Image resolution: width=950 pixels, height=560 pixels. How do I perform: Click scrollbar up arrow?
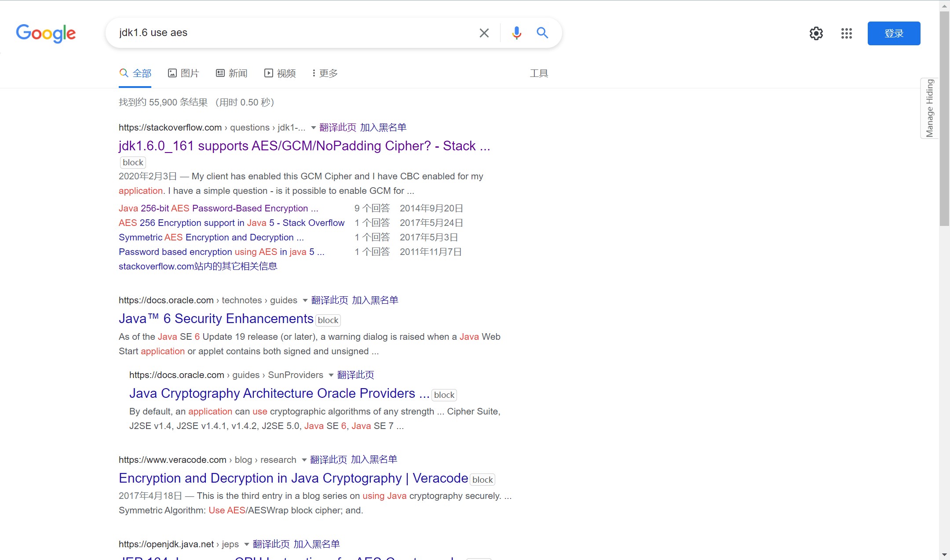(944, 6)
